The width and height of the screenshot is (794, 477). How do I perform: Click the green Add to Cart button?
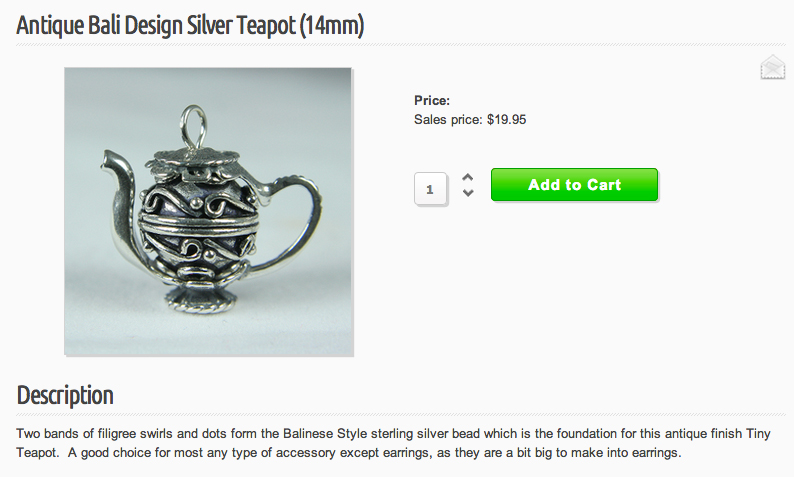pyautogui.click(x=574, y=185)
